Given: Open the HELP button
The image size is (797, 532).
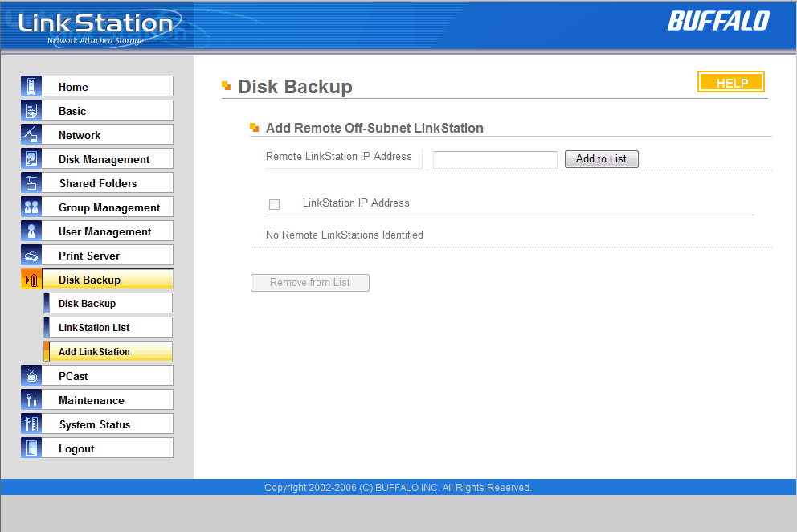Looking at the screenshot, I should coord(731,82).
